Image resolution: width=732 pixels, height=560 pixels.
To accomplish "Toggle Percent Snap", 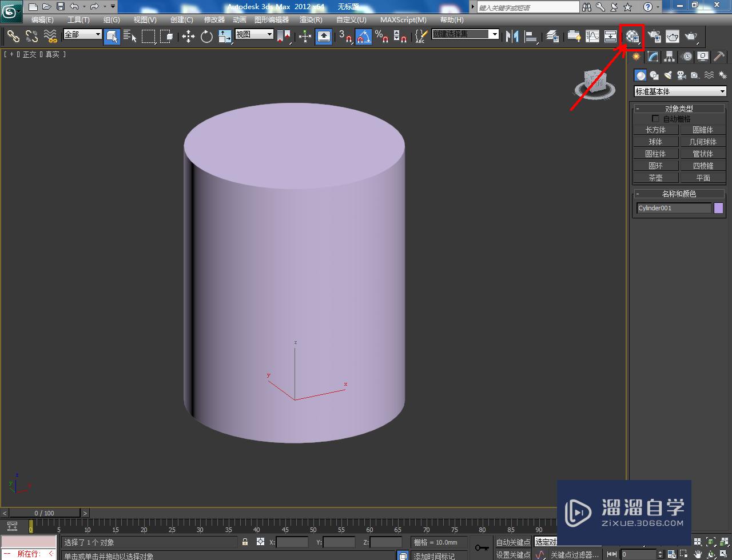I will (x=381, y=37).
